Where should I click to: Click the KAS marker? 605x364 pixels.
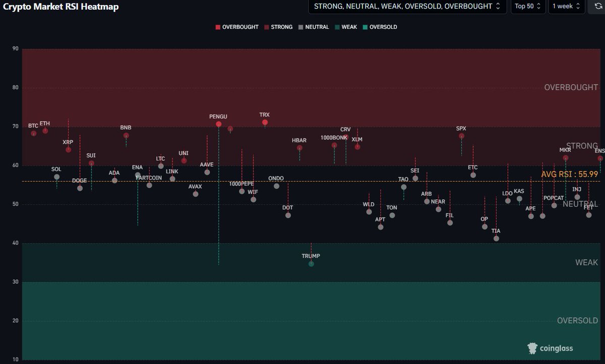(x=519, y=199)
